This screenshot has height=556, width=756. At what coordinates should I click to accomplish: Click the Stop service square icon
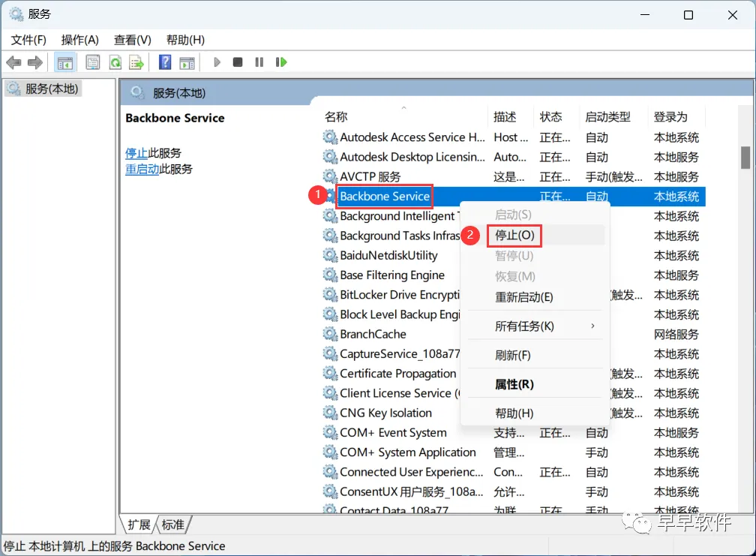[238, 62]
